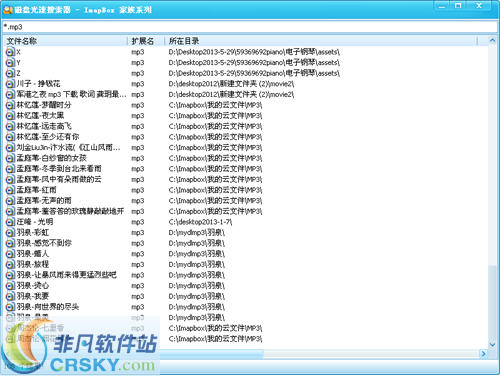The image size is (500, 376).
Task: Click the icon beside 羽泉-旅程
Action: [x=10, y=265]
